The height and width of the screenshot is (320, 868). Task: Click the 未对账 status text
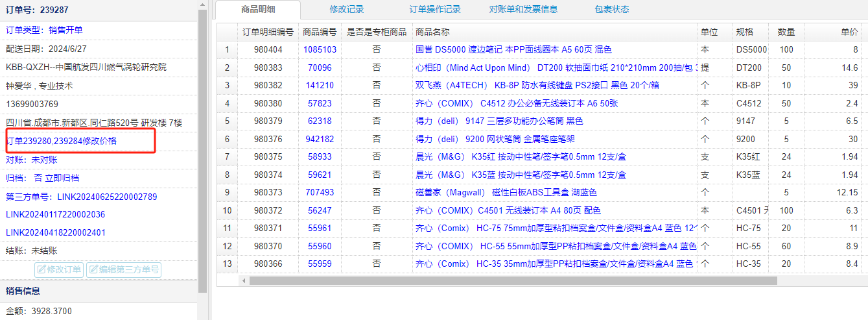[45, 160]
